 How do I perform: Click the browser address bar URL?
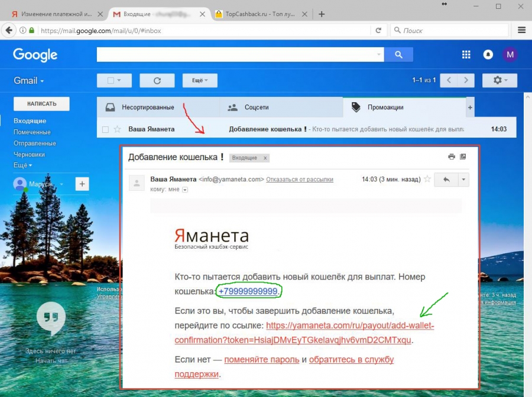coord(101,31)
